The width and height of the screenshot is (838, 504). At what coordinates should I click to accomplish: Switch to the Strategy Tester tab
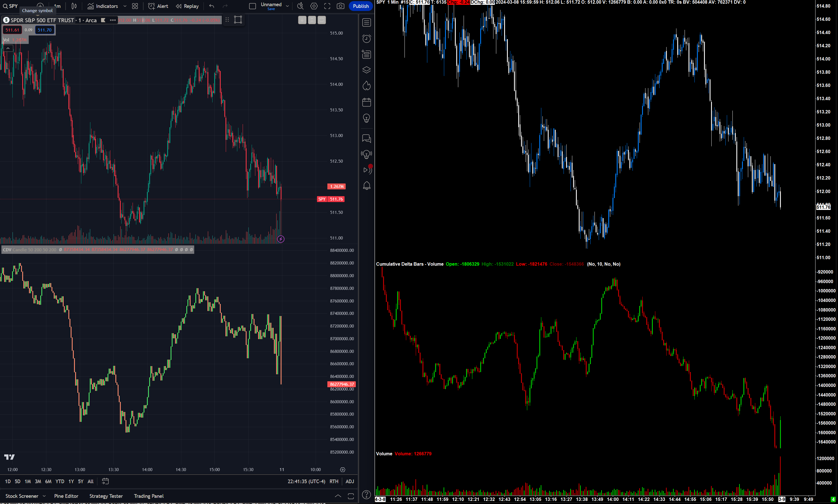click(106, 496)
